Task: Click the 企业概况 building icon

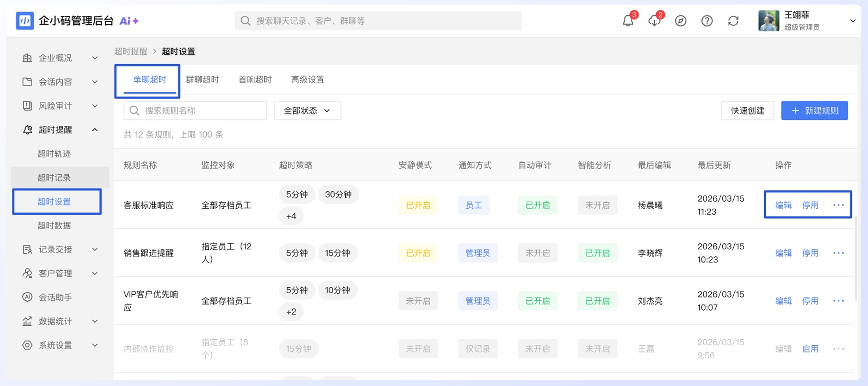Action: point(27,58)
